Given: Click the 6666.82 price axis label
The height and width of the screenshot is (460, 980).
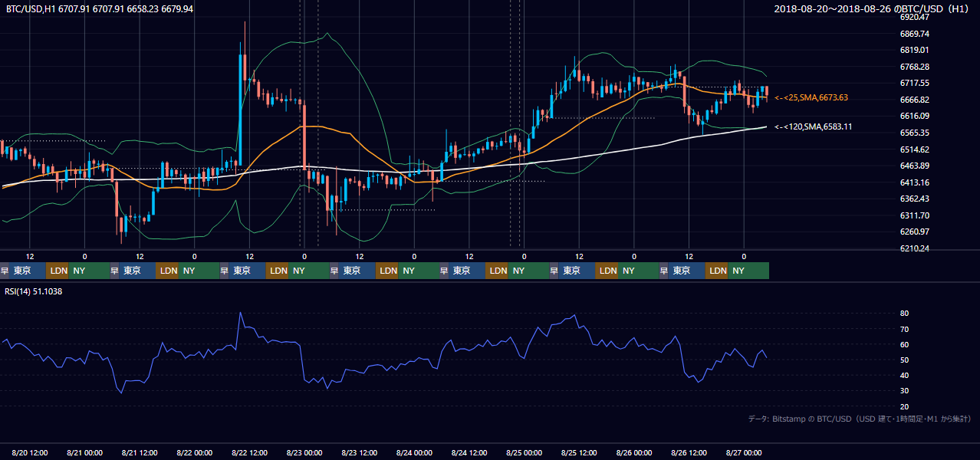Looking at the screenshot, I should [915, 100].
